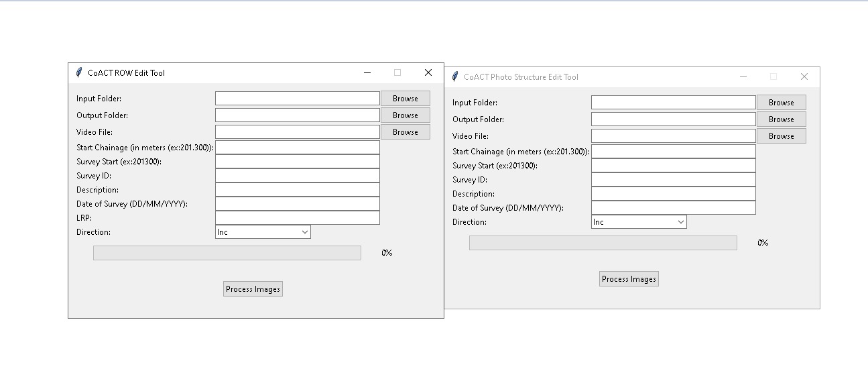Image resolution: width=868 pixels, height=365 pixels.
Task: Click Date of Survey field in ROW Edit Tool
Action: (297, 204)
